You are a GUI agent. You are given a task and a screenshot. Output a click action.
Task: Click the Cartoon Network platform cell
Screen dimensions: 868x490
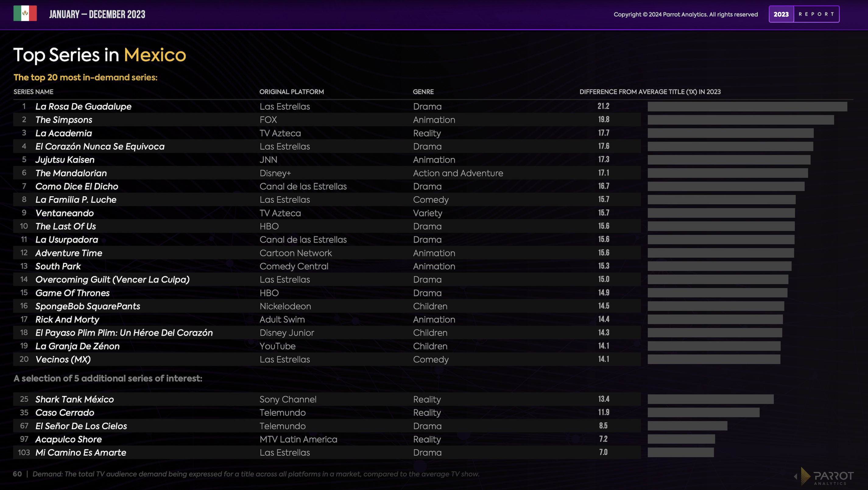pyautogui.click(x=295, y=253)
